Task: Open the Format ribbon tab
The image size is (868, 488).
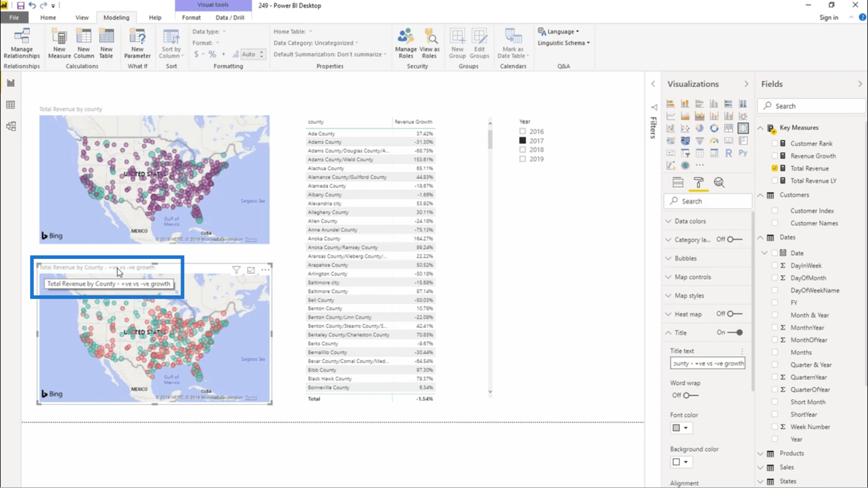Action: 191,17
